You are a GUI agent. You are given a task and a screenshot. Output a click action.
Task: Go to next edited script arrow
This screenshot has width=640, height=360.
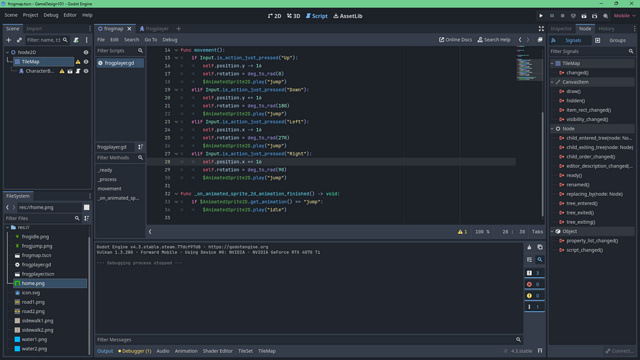(x=528, y=40)
